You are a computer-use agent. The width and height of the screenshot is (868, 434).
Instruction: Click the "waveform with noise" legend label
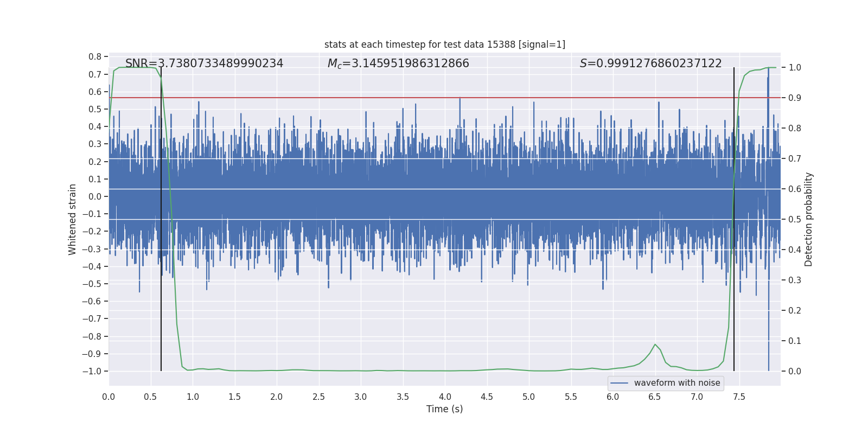676,383
